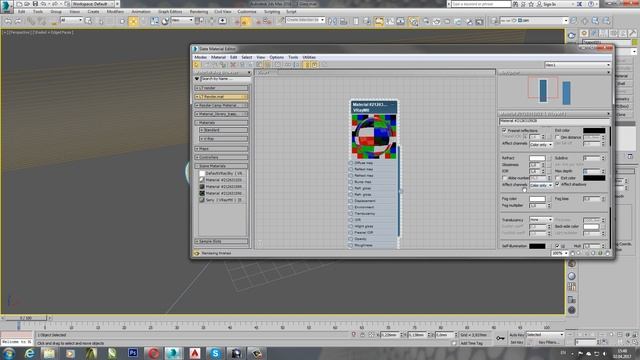
Task: Open the Modes menu in Material Editor
Action: pyautogui.click(x=200, y=58)
